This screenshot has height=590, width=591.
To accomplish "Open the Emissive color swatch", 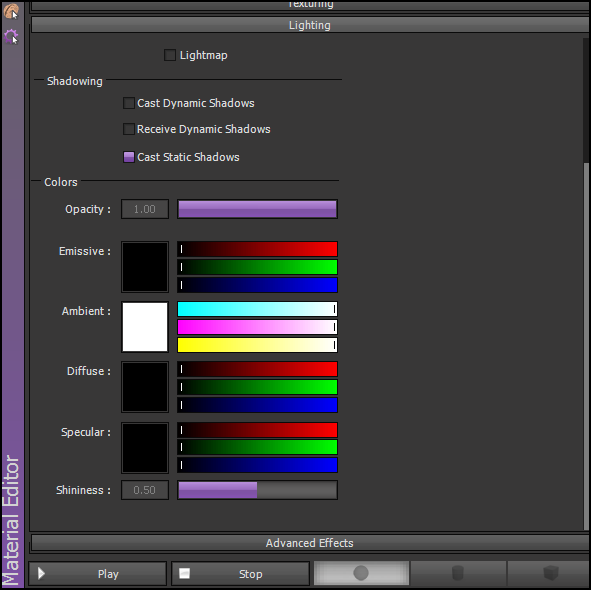I will point(145,267).
